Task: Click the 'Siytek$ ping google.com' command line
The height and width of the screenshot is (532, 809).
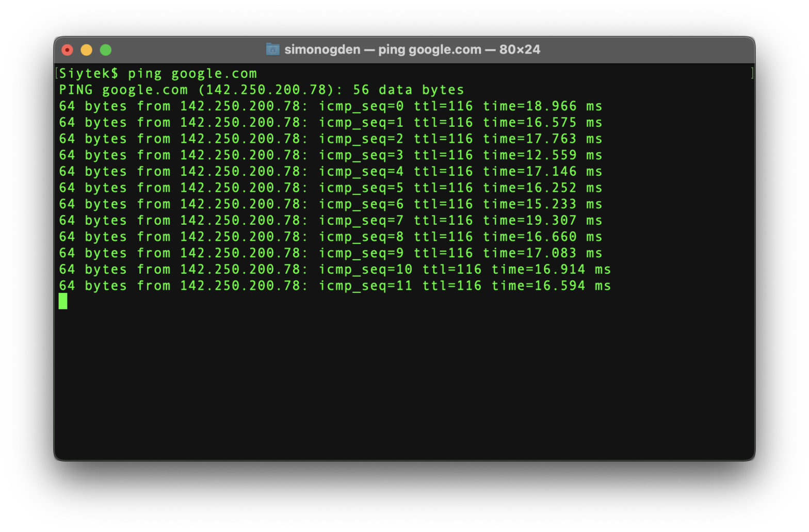Action: 158,74
